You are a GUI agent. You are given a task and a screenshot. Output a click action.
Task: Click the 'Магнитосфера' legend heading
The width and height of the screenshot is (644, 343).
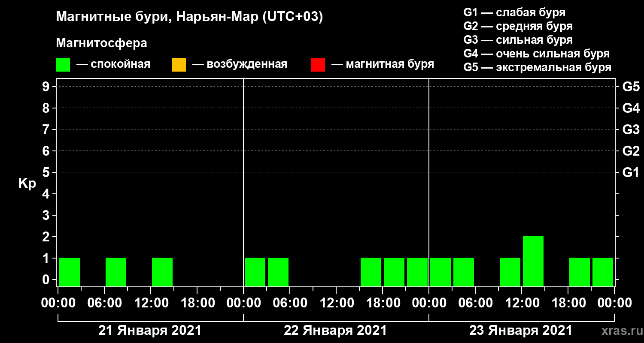[101, 43]
